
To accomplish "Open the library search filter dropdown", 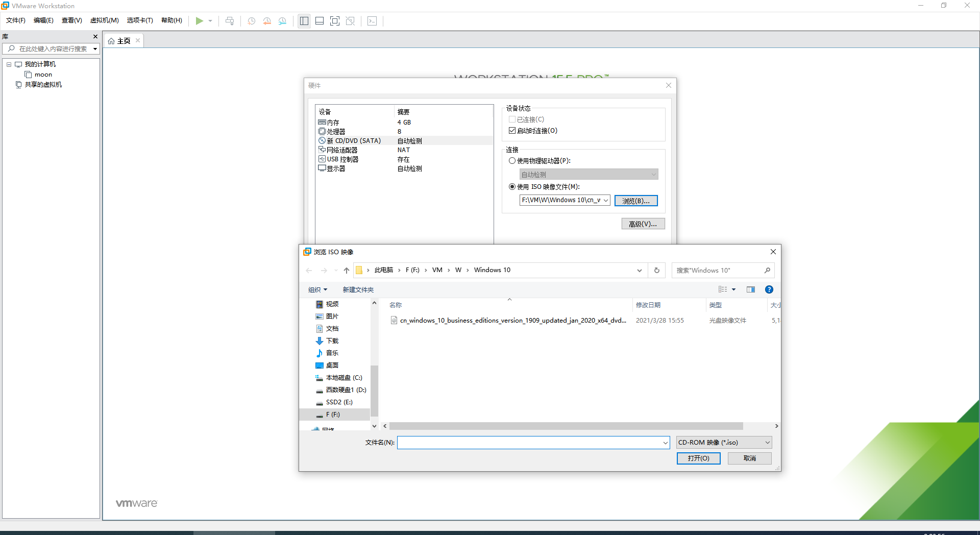I will pyautogui.click(x=95, y=49).
